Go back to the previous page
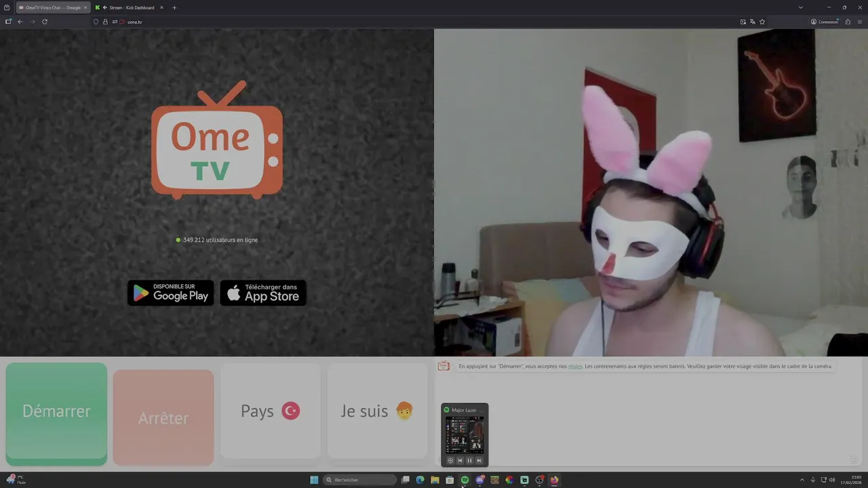The image size is (868, 488). pos(20,22)
